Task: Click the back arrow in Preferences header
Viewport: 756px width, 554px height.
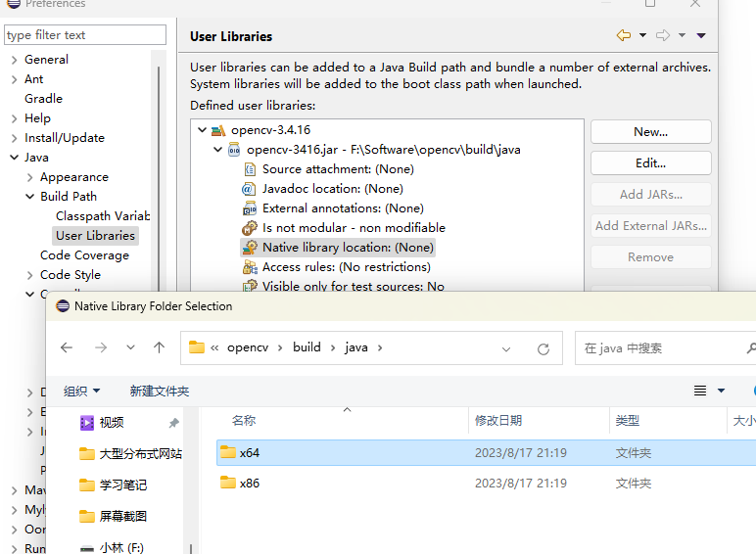Action: click(624, 35)
